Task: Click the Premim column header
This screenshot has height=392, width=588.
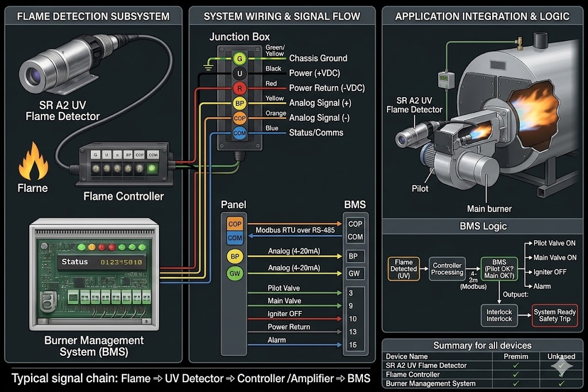Action: pyautogui.click(x=516, y=356)
